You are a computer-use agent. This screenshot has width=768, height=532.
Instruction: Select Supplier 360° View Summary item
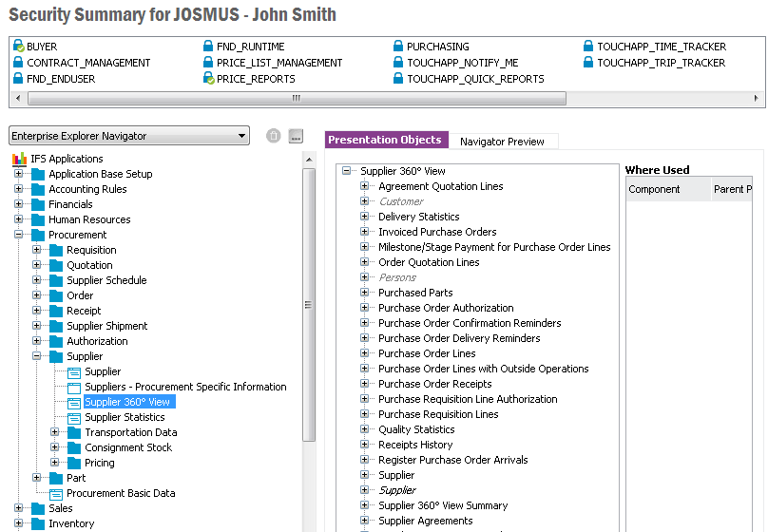[x=443, y=505]
